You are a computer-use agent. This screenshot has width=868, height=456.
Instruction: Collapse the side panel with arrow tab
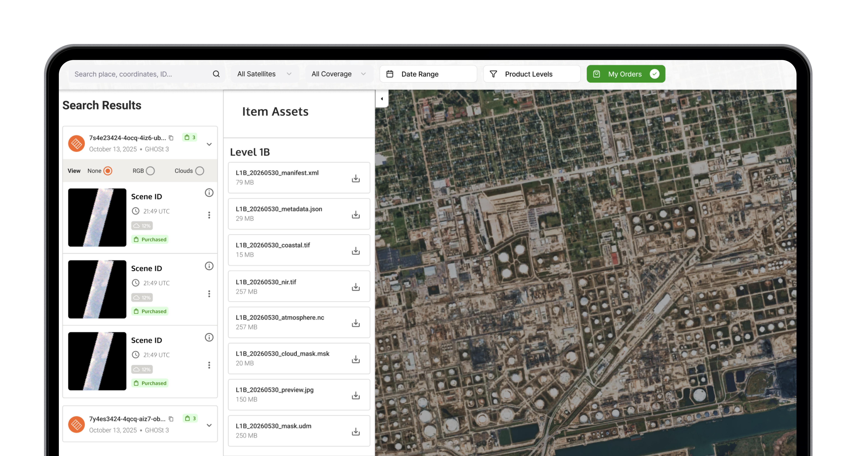click(382, 99)
